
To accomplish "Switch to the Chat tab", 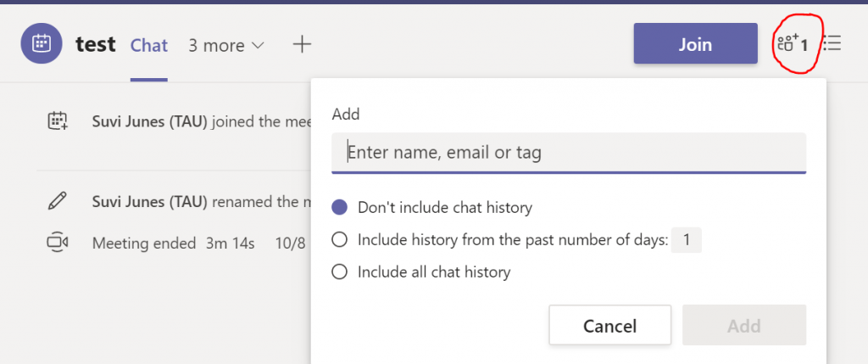I will point(149,45).
